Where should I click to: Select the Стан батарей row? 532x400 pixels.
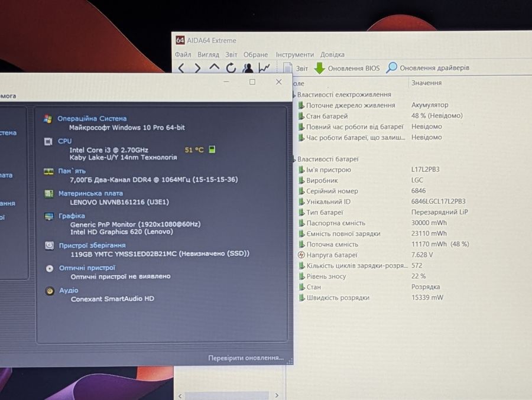(x=380, y=116)
